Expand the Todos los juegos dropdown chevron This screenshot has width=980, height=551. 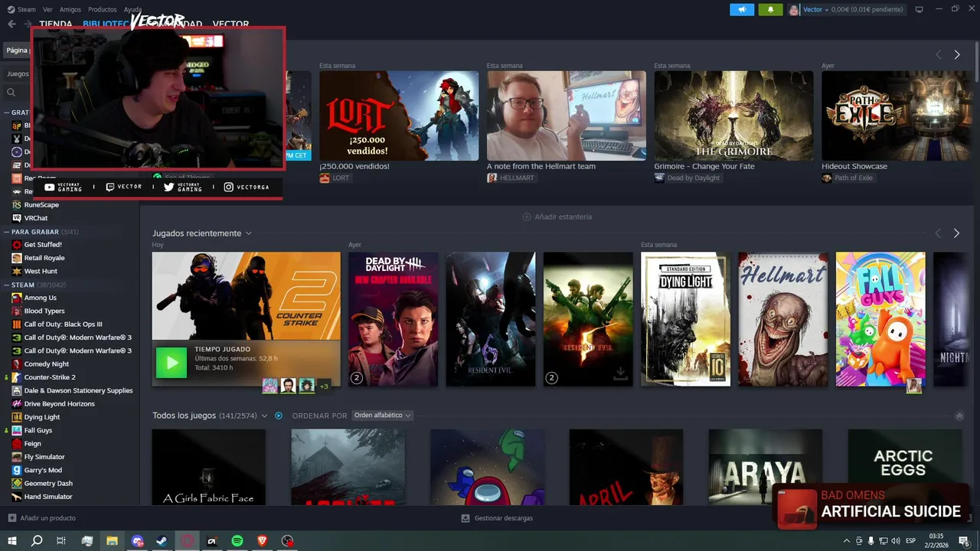coord(264,416)
